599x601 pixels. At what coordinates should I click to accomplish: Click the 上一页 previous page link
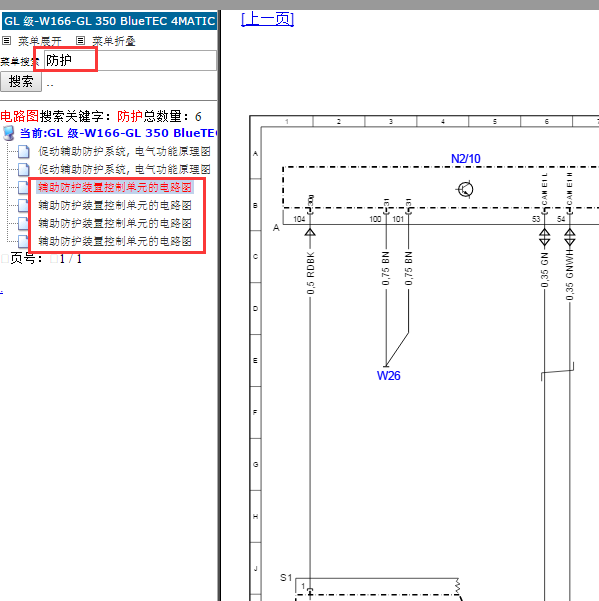tap(267, 19)
